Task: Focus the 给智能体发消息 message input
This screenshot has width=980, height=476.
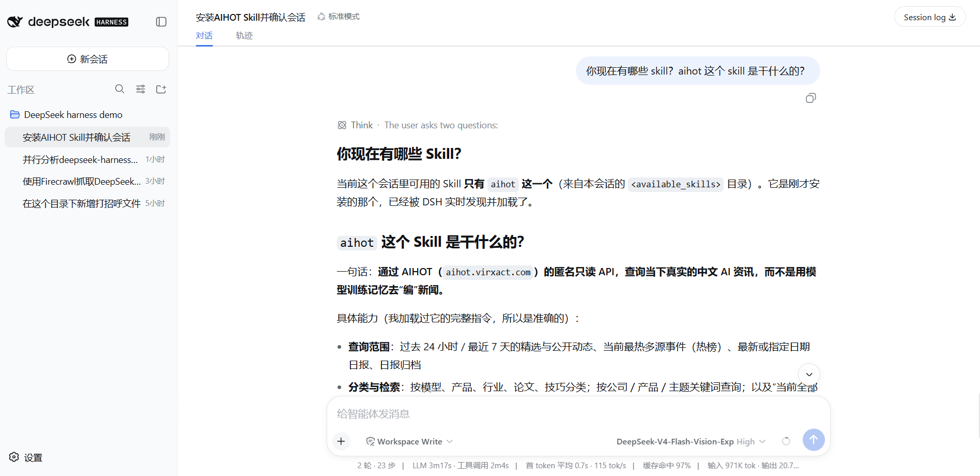Action: (x=578, y=414)
